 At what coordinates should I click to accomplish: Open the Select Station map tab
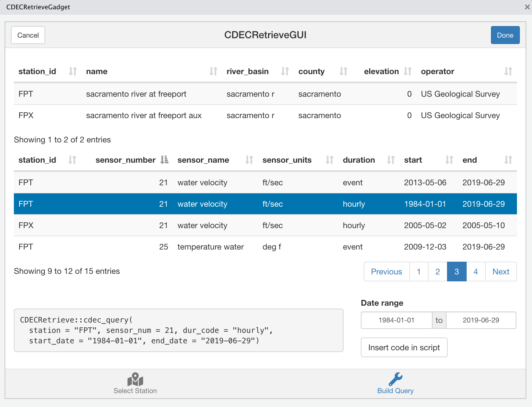coord(135,384)
